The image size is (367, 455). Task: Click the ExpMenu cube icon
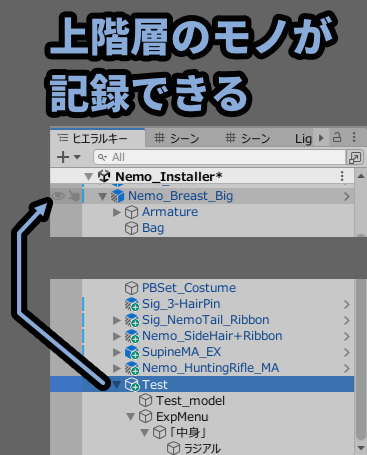[145, 416]
